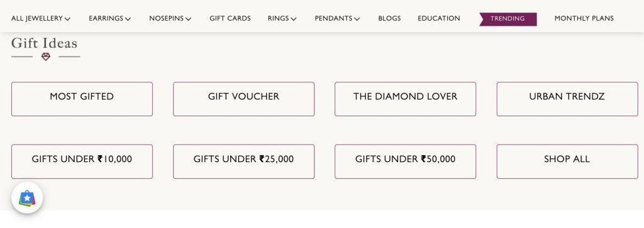
Task: Select Gifts Under ₹25,000 option
Action: tap(243, 161)
